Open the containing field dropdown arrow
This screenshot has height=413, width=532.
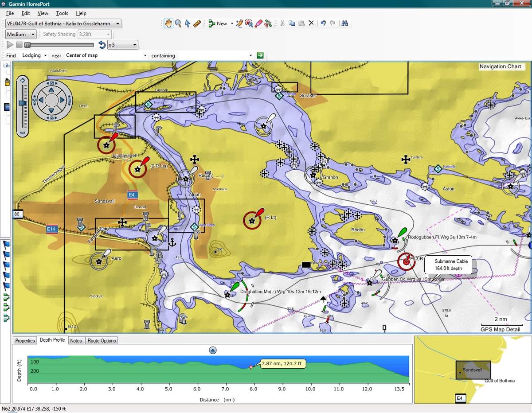pyautogui.click(x=251, y=55)
